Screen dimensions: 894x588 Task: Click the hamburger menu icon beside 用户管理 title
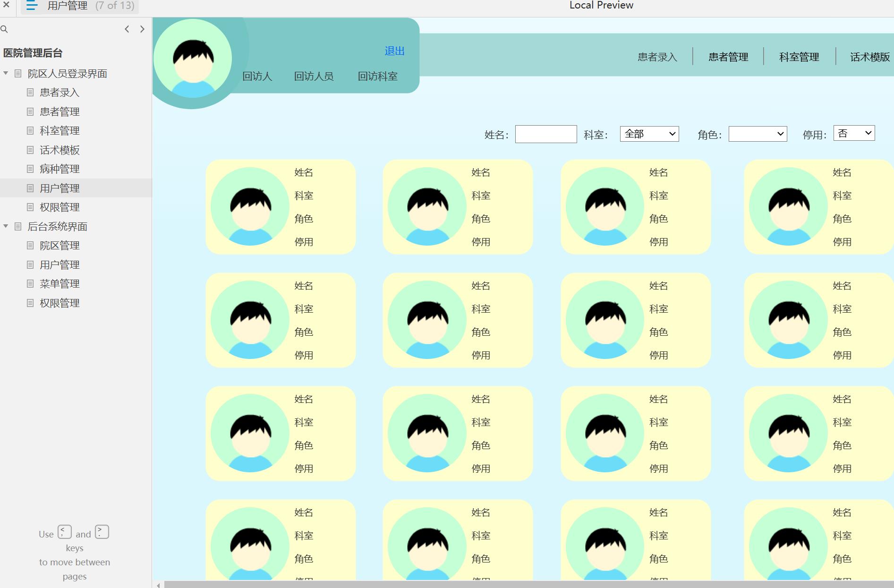coord(32,6)
